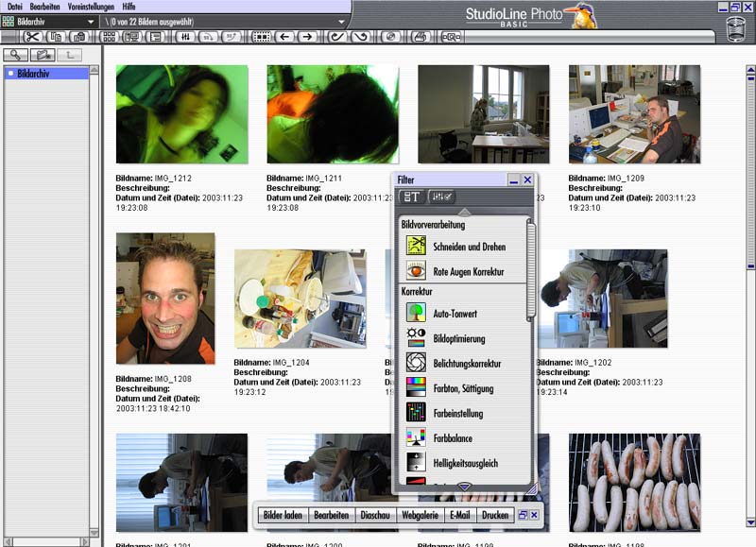Click the Filter panel vertical scrollbar handle
This screenshot has width=756, height=547.
point(530,270)
